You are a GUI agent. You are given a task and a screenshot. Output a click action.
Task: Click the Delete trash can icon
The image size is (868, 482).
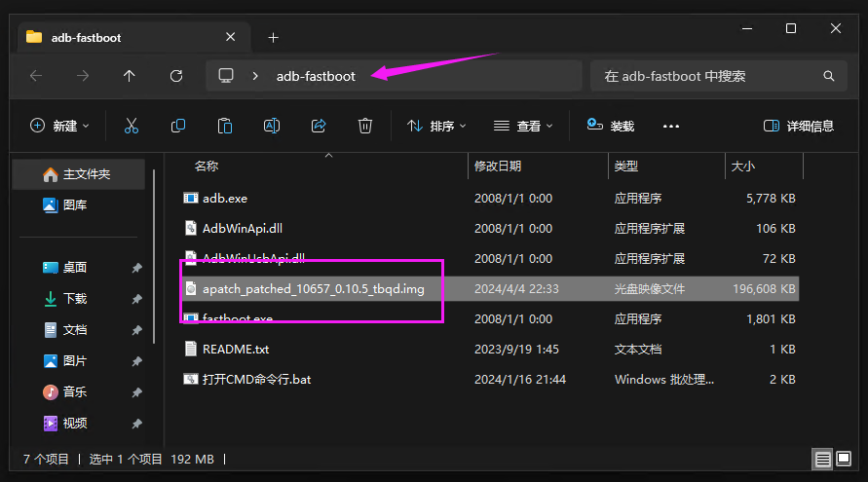[x=365, y=126]
